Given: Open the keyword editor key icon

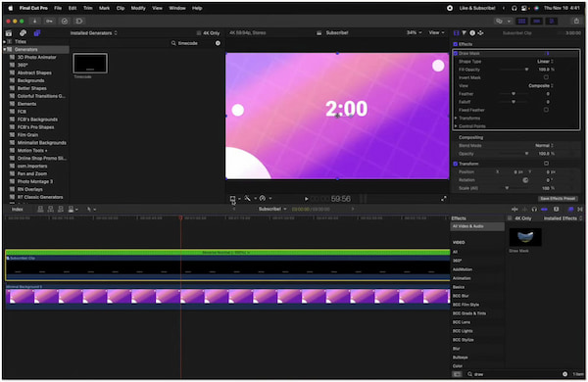Looking at the screenshot, I should click(49, 22).
